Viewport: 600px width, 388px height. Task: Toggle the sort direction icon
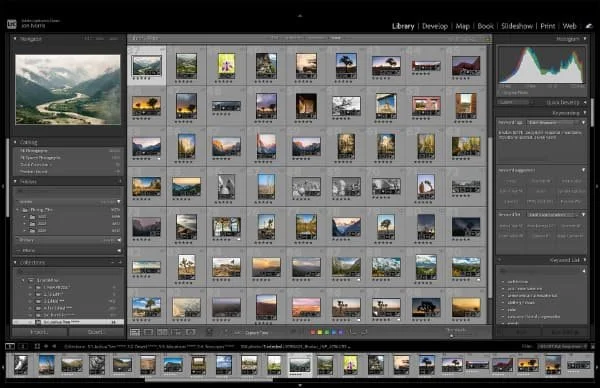click(x=226, y=332)
